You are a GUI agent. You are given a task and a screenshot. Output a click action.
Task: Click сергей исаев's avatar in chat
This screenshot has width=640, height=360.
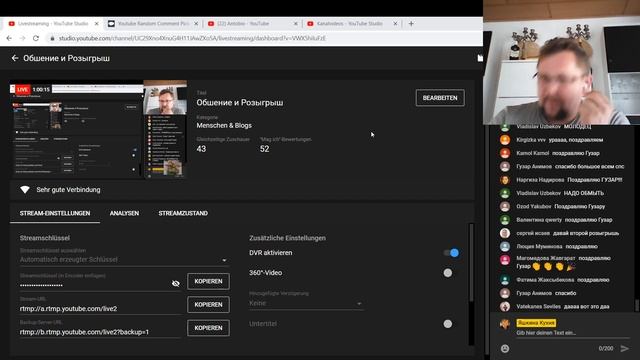pos(505,233)
